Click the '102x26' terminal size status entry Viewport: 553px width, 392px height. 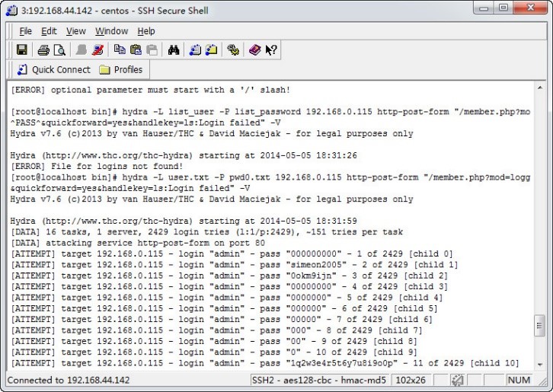pos(411,380)
